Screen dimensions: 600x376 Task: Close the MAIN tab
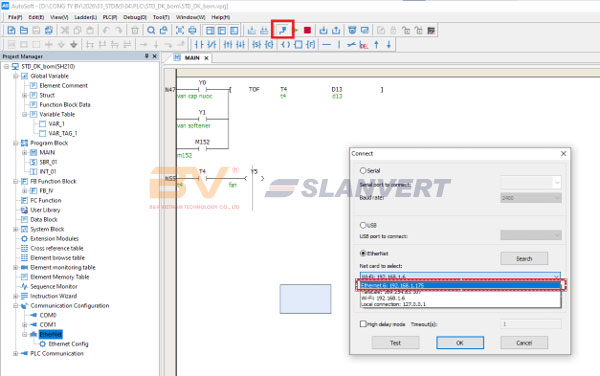point(206,58)
